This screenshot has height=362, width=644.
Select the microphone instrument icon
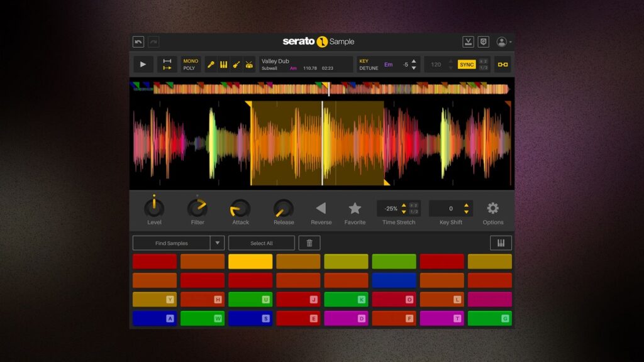coord(211,64)
